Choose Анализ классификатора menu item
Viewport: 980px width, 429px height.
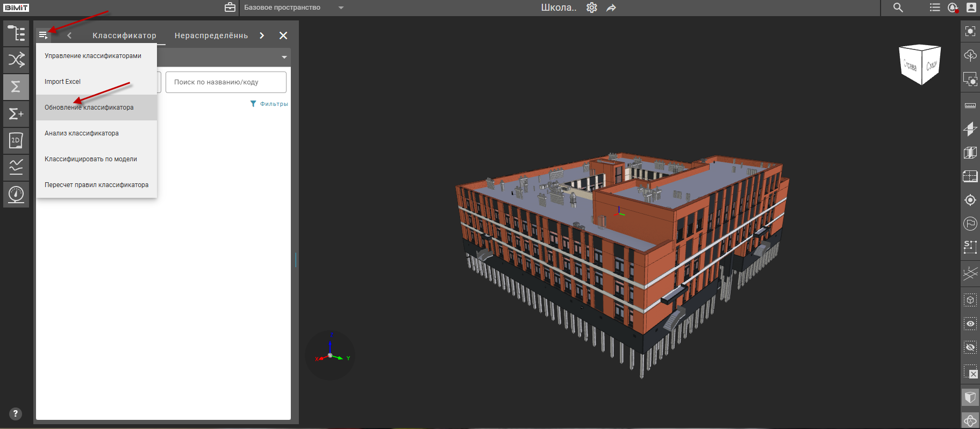click(x=96, y=133)
